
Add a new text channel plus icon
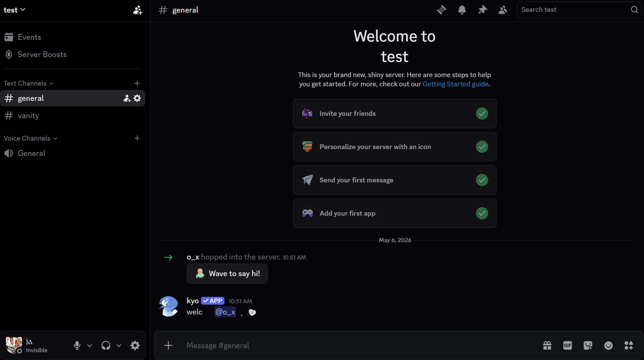(137, 83)
